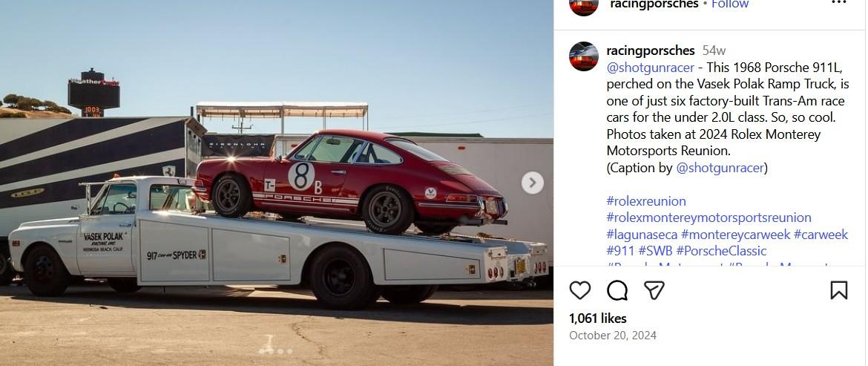Open comments via speech bubble icon
The height and width of the screenshot is (366, 868).
[617, 290]
